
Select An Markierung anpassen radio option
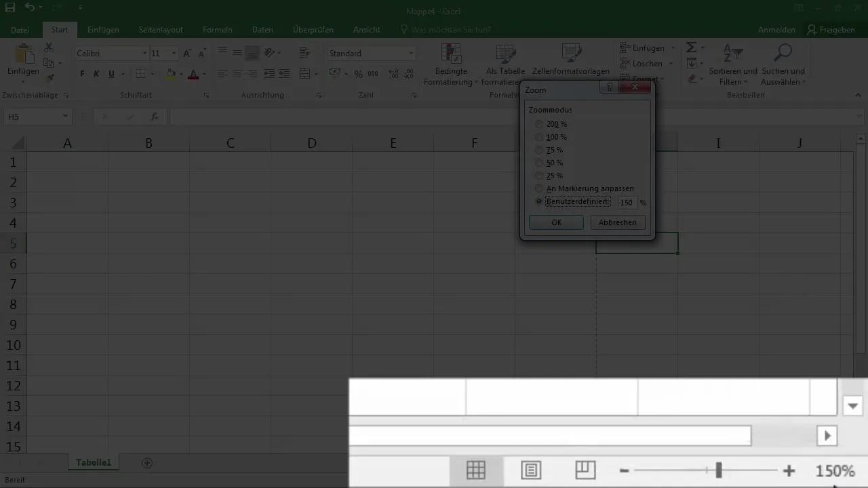[x=539, y=188]
